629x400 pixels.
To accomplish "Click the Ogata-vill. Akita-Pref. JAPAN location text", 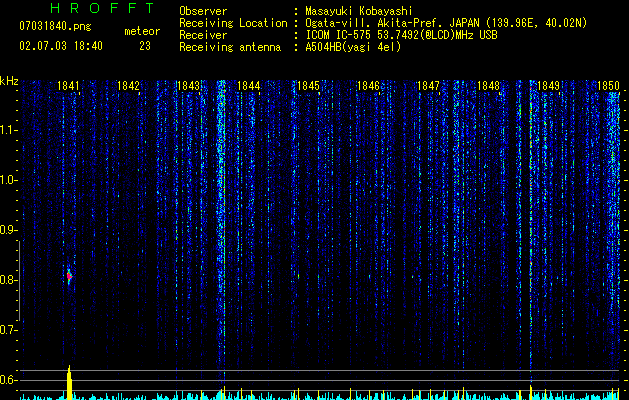I will 393,23.
